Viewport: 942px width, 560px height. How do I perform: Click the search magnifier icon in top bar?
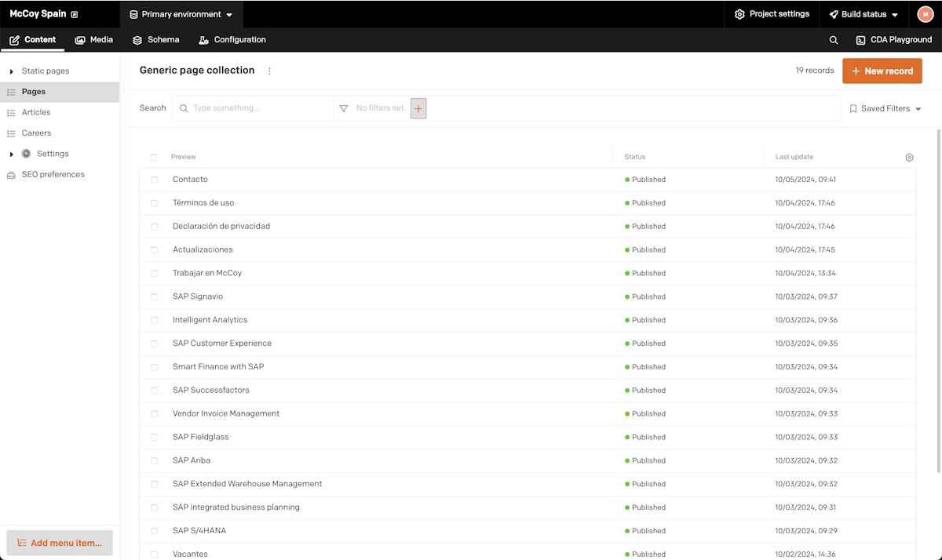click(834, 40)
